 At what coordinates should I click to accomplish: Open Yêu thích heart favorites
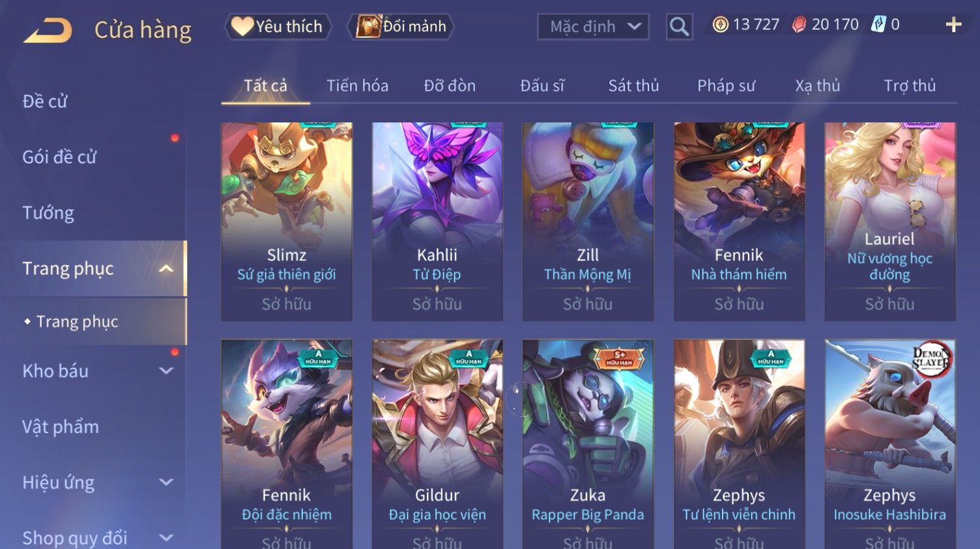click(x=278, y=27)
